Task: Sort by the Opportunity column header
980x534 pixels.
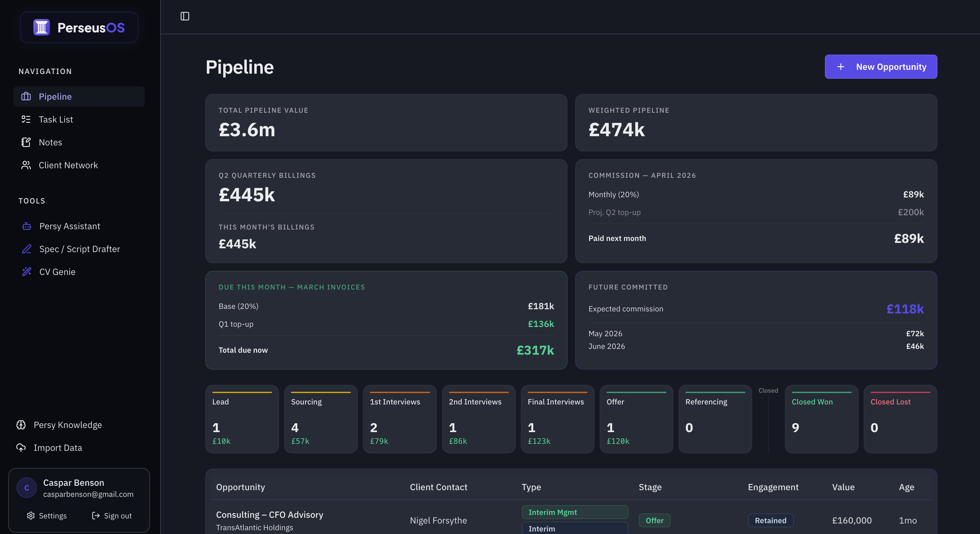Action: tap(241, 487)
